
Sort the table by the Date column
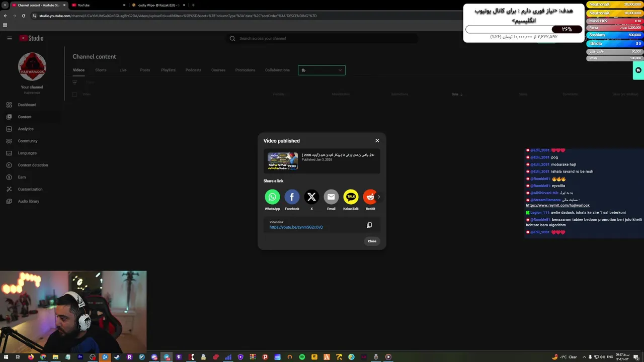457,94
